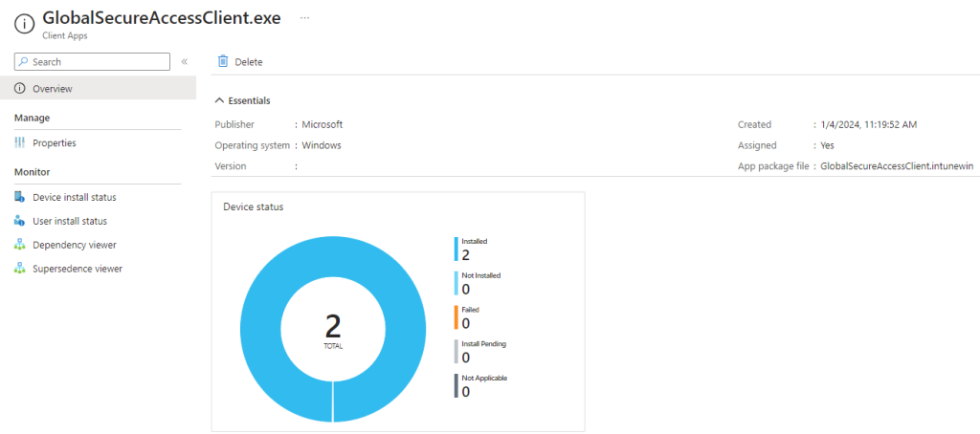Click the Publisher value Microsoft

click(x=323, y=124)
